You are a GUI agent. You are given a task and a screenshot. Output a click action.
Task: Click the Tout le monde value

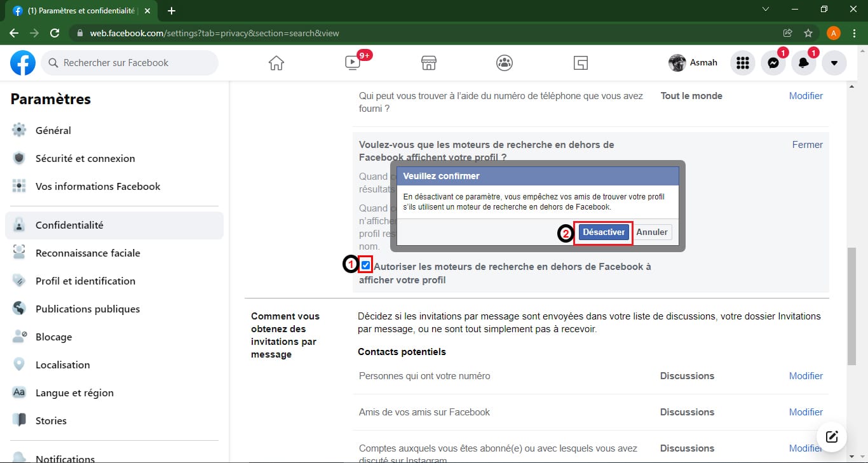point(691,96)
